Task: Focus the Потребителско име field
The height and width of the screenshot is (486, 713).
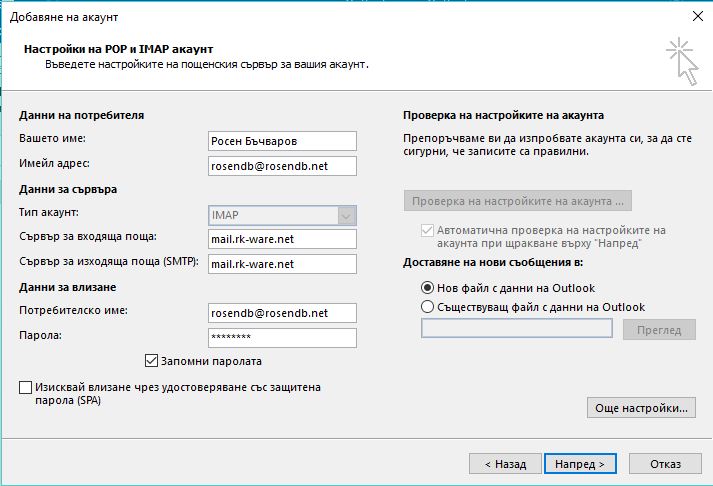Action: (282, 313)
